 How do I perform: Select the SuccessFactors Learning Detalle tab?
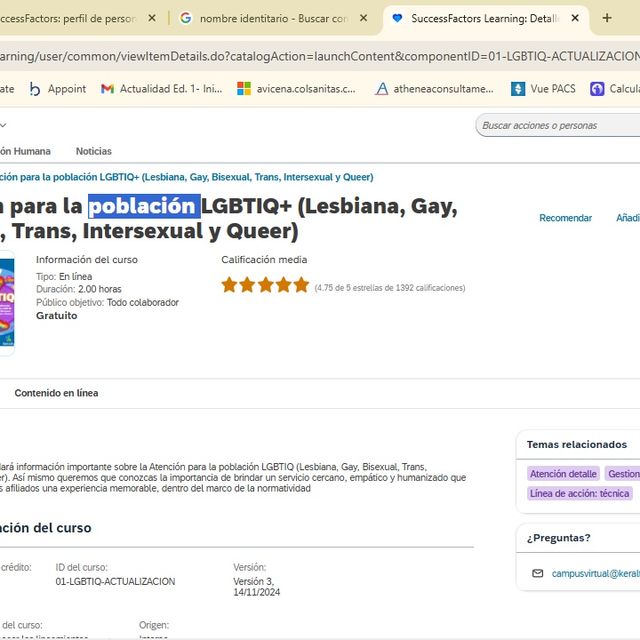tap(486, 18)
